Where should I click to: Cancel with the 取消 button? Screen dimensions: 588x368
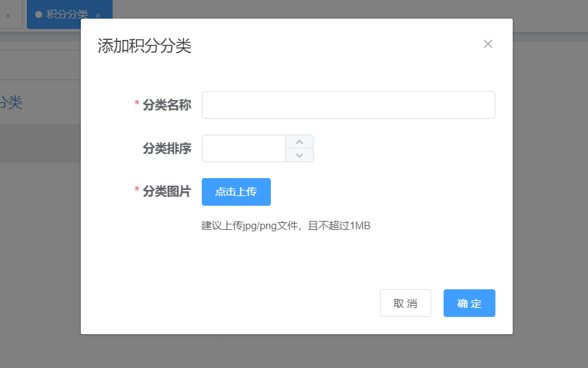pyautogui.click(x=406, y=303)
